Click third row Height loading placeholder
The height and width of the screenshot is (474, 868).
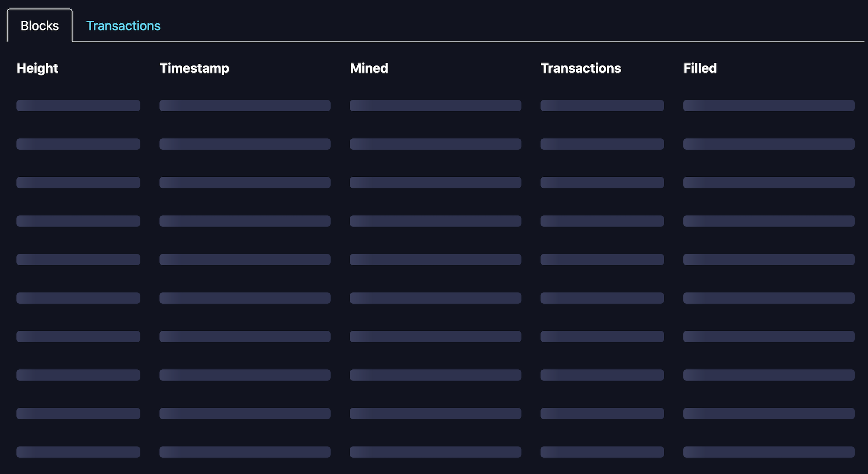tap(78, 182)
